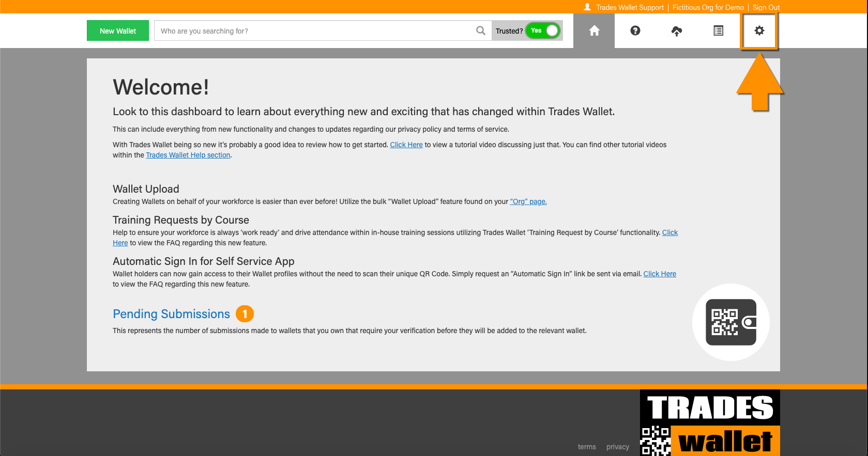Follow the "Org" page link
Screen dimensions: 868x456
point(528,201)
